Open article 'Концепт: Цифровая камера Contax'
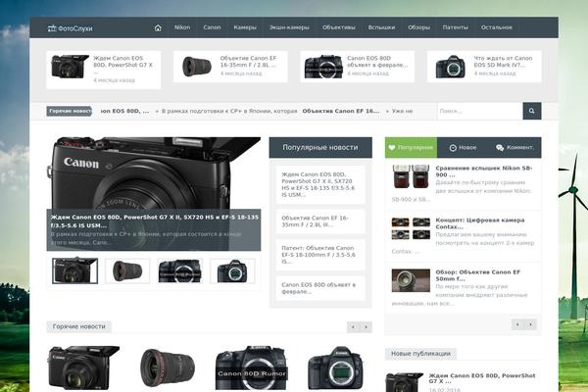Viewport: 588px width, 392px height. pos(480,223)
